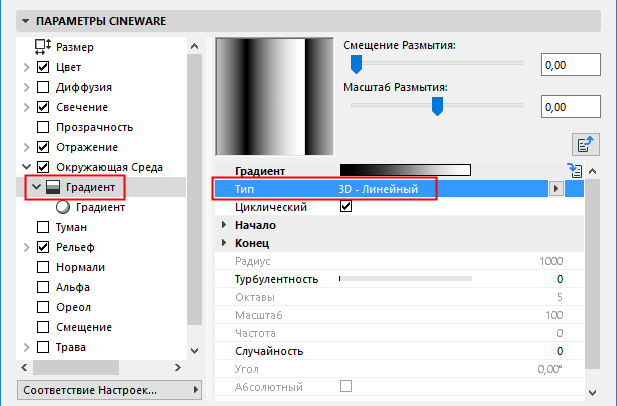The image size is (617, 406).
Task: Enable the Прозрачность channel checkbox
Action: point(43,127)
